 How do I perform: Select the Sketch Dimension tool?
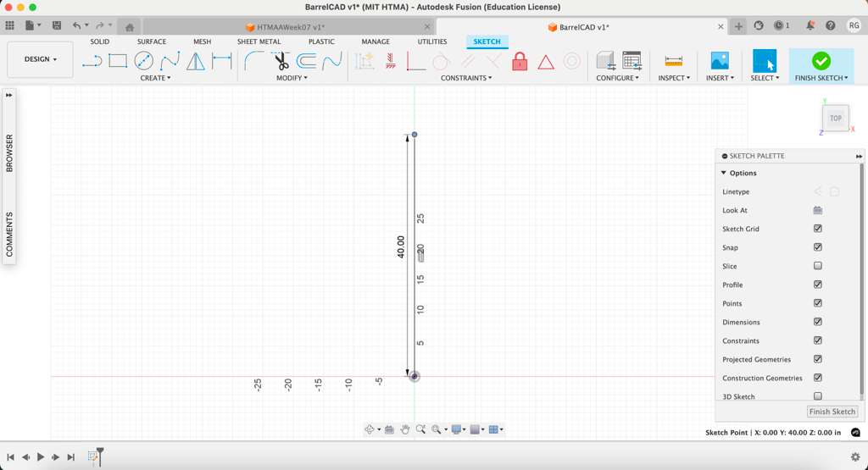[x=221, y=61]
